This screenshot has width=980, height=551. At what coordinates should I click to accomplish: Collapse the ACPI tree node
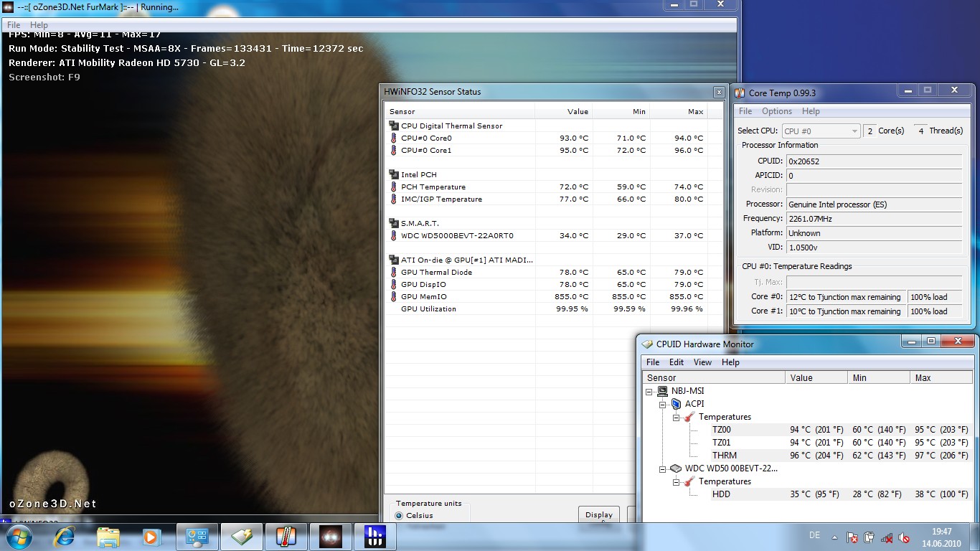pos(663,405)
